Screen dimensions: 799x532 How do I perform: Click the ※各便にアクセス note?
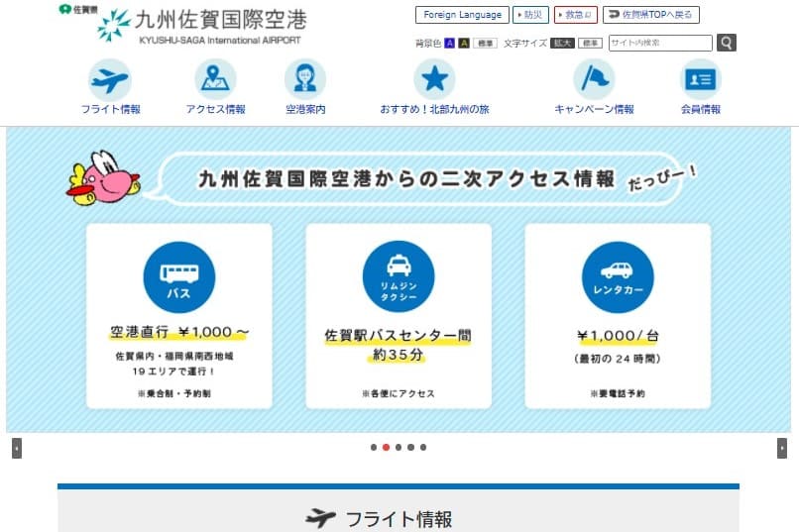coord(399,393)
